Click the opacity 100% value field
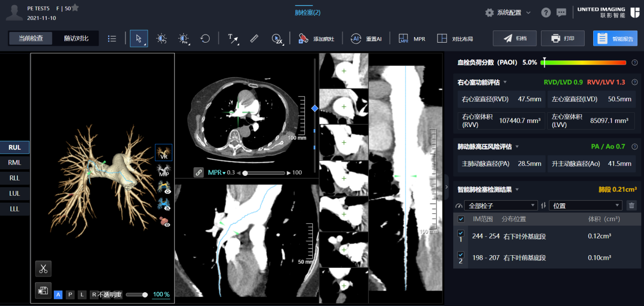644x306 pixels. [161, 295]
